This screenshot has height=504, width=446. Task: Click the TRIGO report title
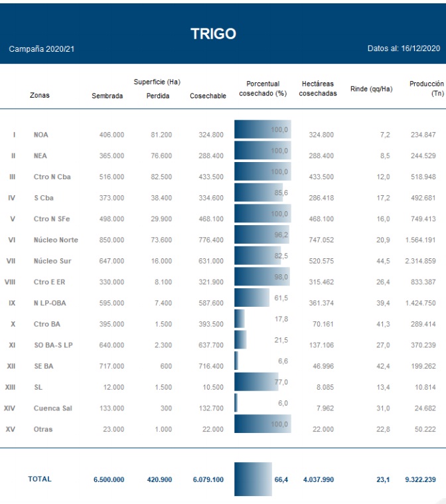pyautogui.click(x=213, y=34)
